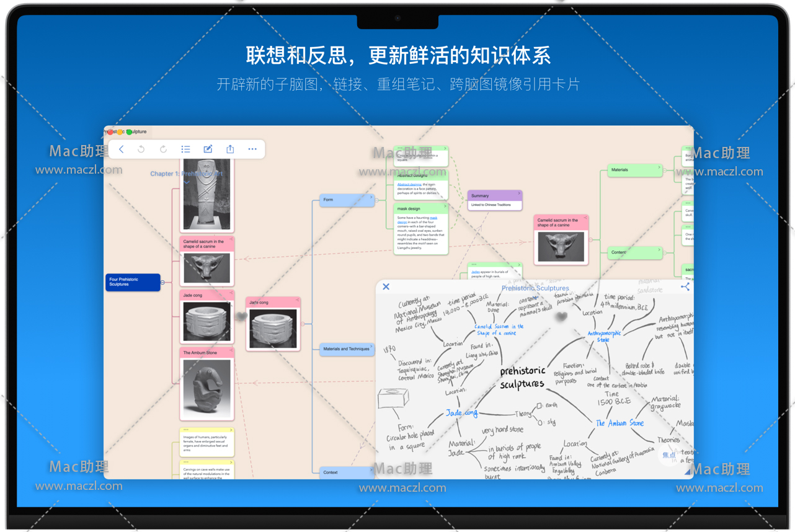Open the stone stele image card
The image size is (795, 532).
[x=207, y=194]
